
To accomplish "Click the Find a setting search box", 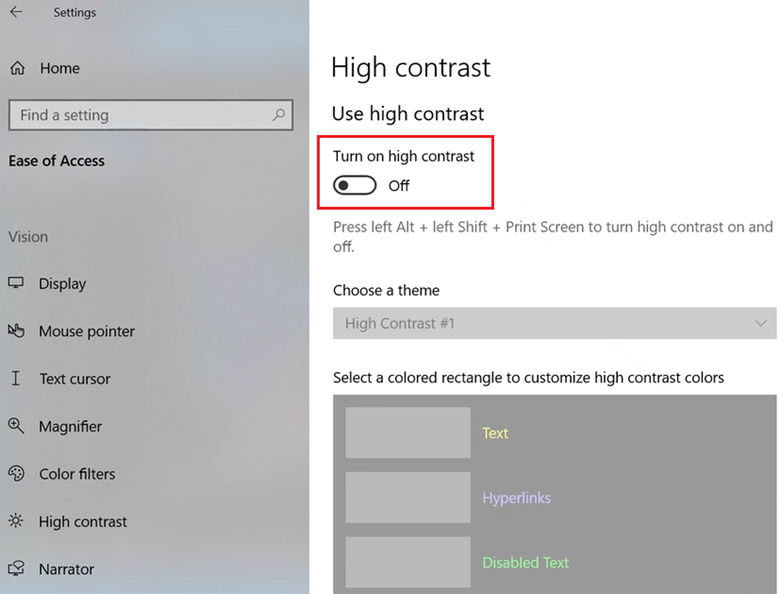I will [x=140, y=115].
